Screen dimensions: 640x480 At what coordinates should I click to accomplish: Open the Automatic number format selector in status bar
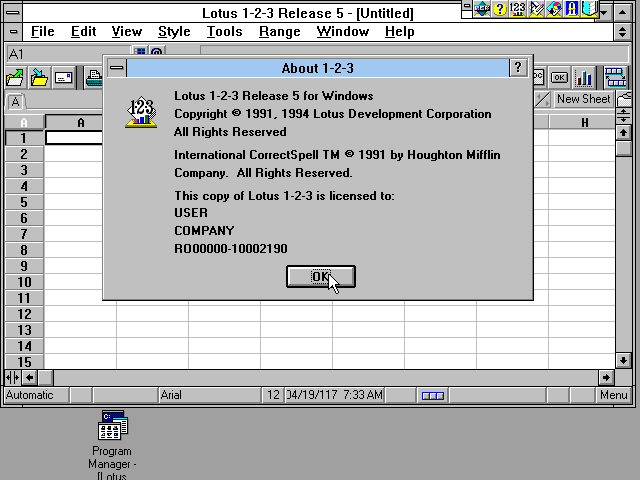coord(36,395)
